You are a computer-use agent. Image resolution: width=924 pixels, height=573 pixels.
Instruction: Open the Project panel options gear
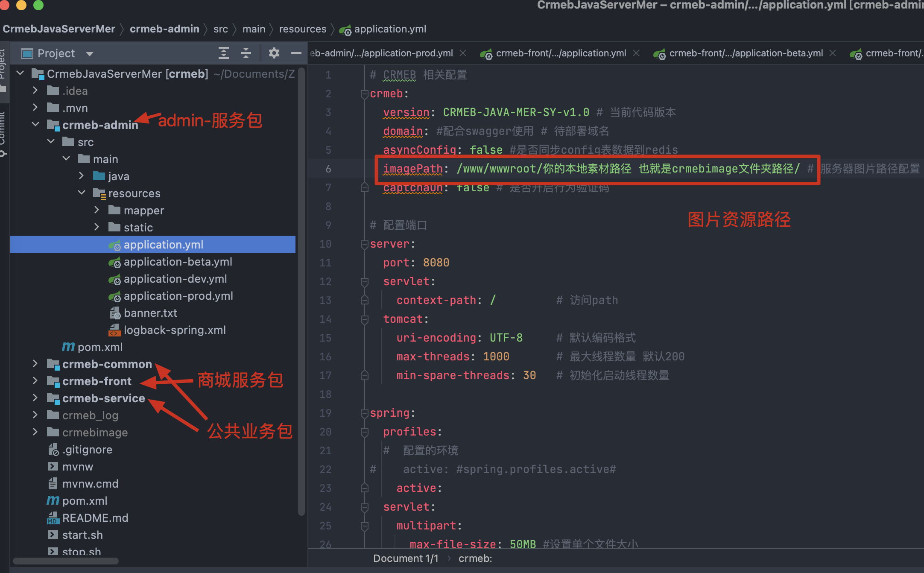(x=274, y=53)
